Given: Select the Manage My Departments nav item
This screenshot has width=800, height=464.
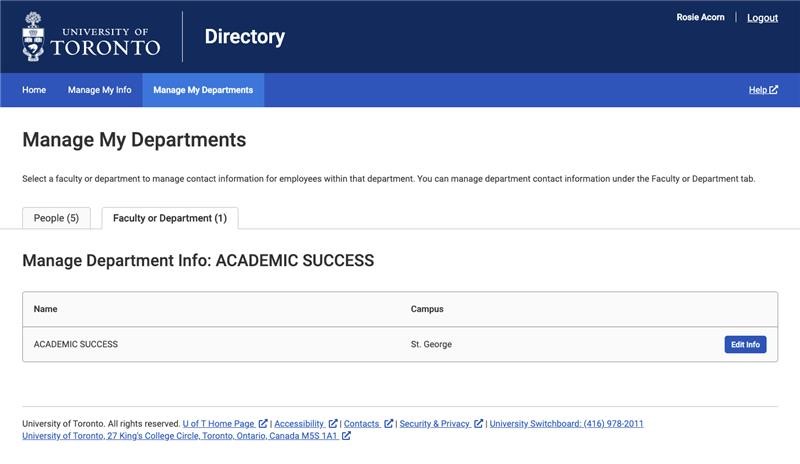Looking at the screenshot, I should pos(203,90).
